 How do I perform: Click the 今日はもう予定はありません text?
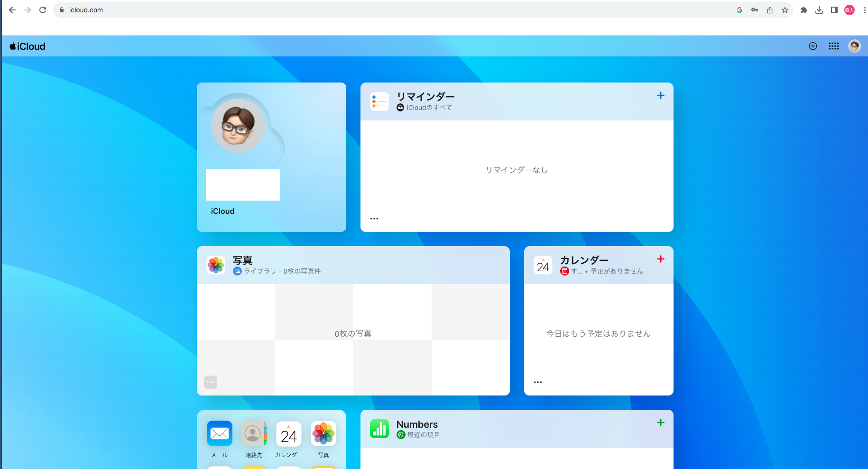[599, 333]
